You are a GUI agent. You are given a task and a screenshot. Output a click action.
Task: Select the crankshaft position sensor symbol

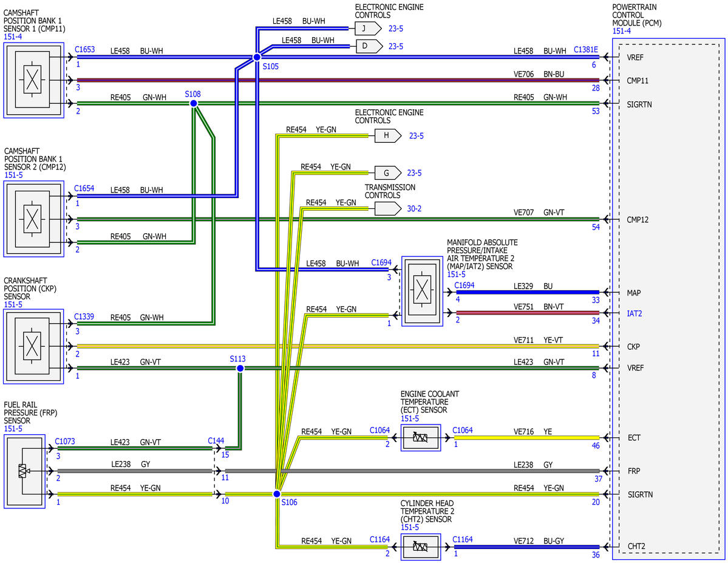(x=33, y=347)
